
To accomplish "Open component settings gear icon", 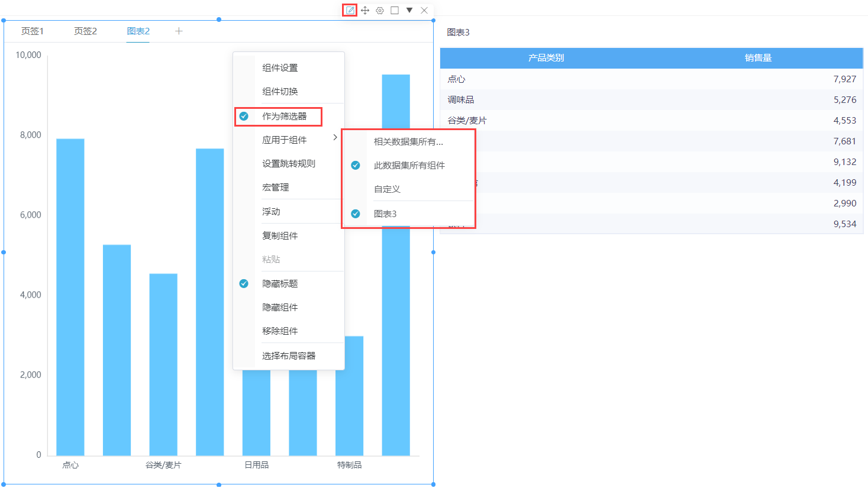I will tap(380, 10).
